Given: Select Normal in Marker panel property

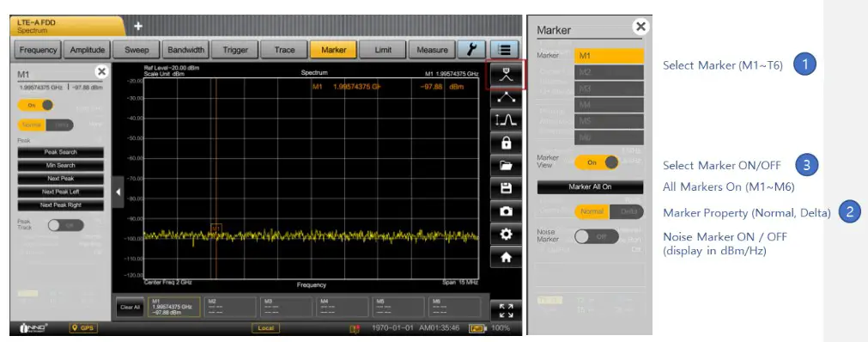Looking at the screenshot, I should 592,211.
